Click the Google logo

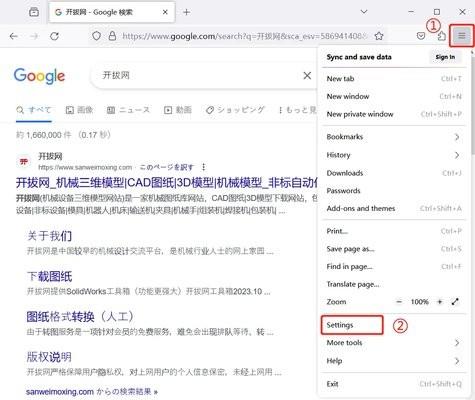(39, 76)
